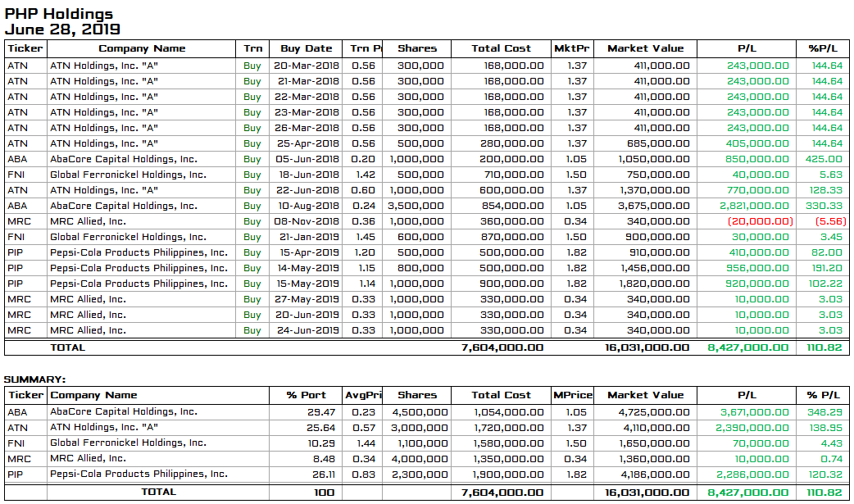The width and height of the screenshot is (854, 504).
Task: Select the '26-Mar-2018' buy date cell
Action: [307, 128]
